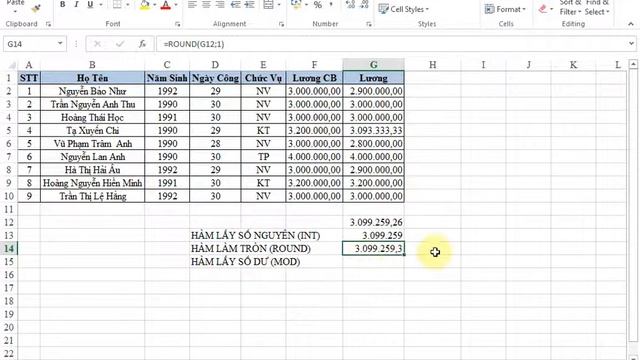Image resolution: width=640 pixels, height=360 pixels.
Task: Open Clipboard dialog launcher
Action: click(x=48, y=24)
